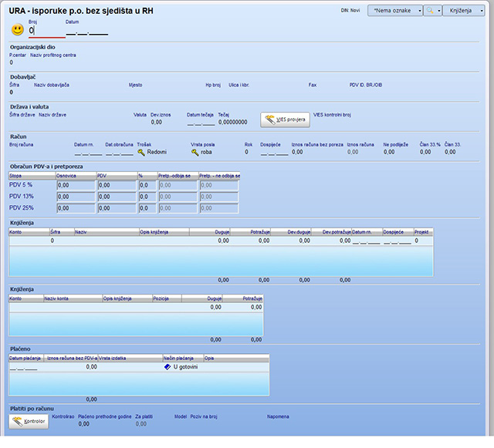Click the PDV 5 % PDV amount field
This screenshot has width=494, height=448.
pyautogui.click(x=117, y=185)
